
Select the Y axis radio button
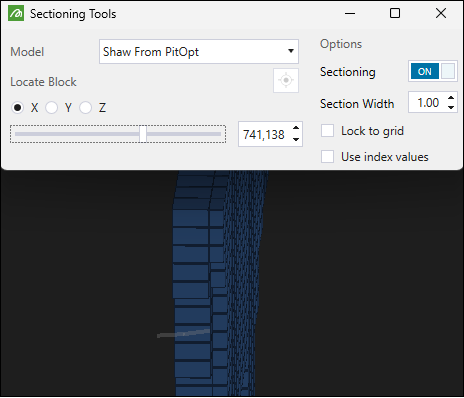pos(51,108)
